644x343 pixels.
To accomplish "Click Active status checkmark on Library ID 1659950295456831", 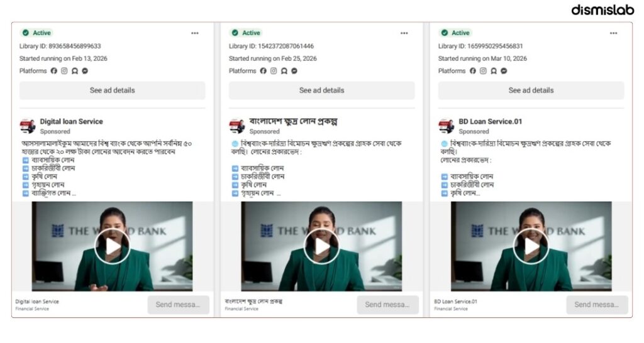I will (445, 33).
